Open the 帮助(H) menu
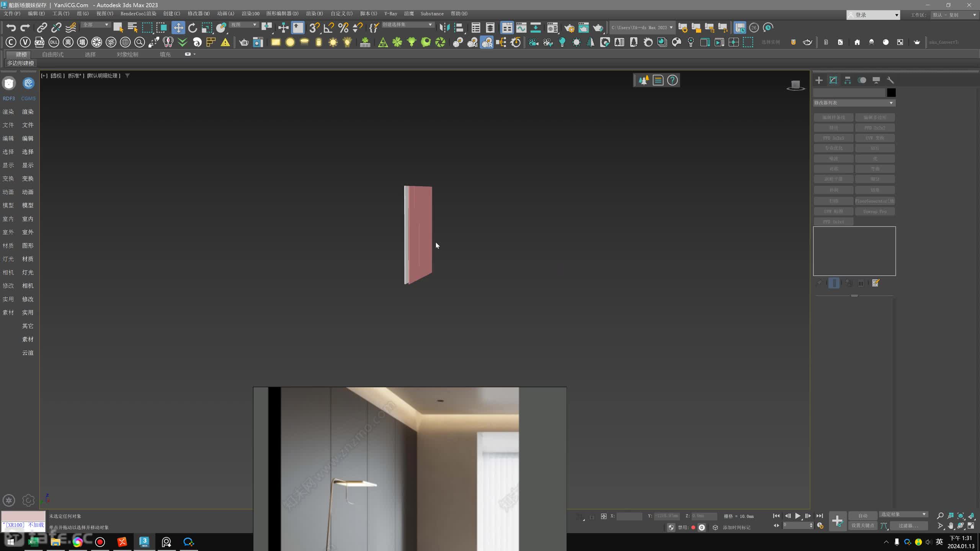 coord(459,13)
